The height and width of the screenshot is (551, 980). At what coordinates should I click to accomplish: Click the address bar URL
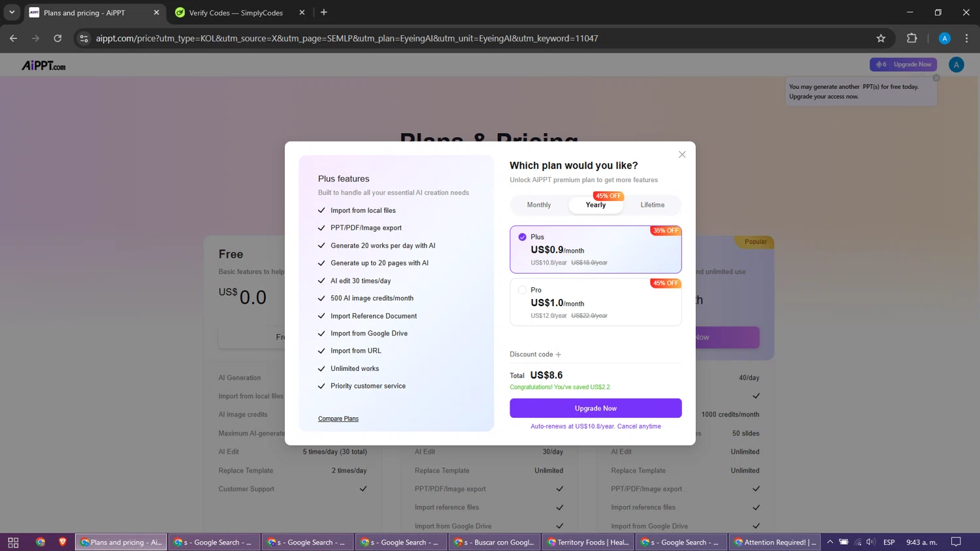347,39
